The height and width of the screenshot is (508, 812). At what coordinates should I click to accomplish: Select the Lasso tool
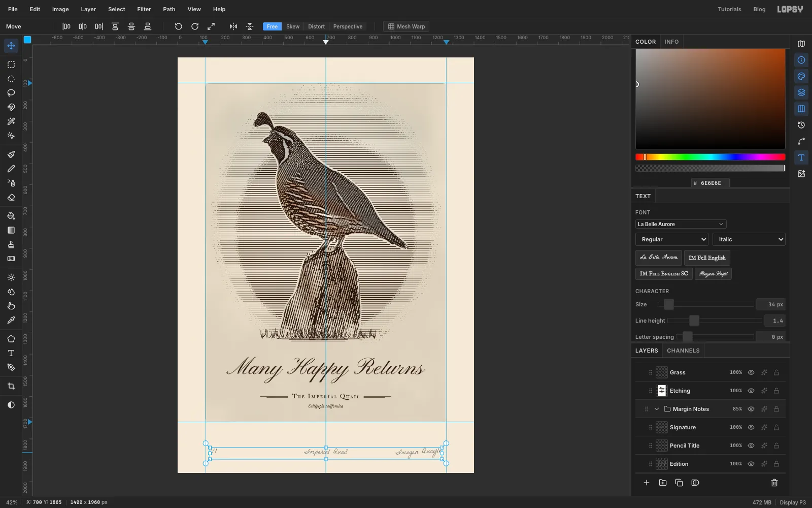tap(11, 93)
